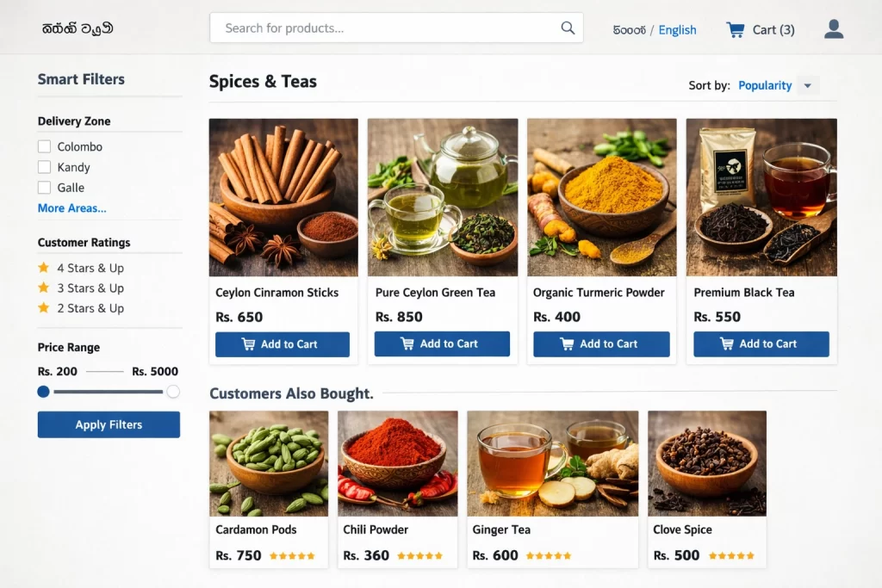Screen dimensions: 882x588
Task: Click the sort dropdown arrow
Action: tap(807, 85)
